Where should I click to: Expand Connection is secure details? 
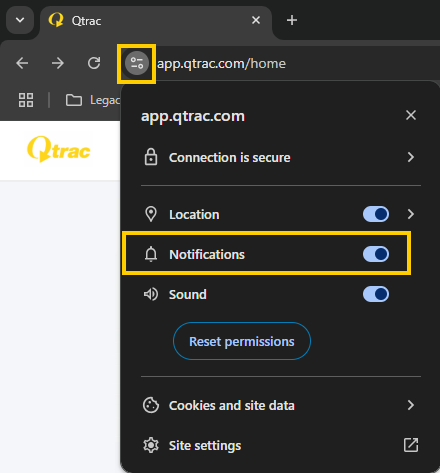click(281, 157)
